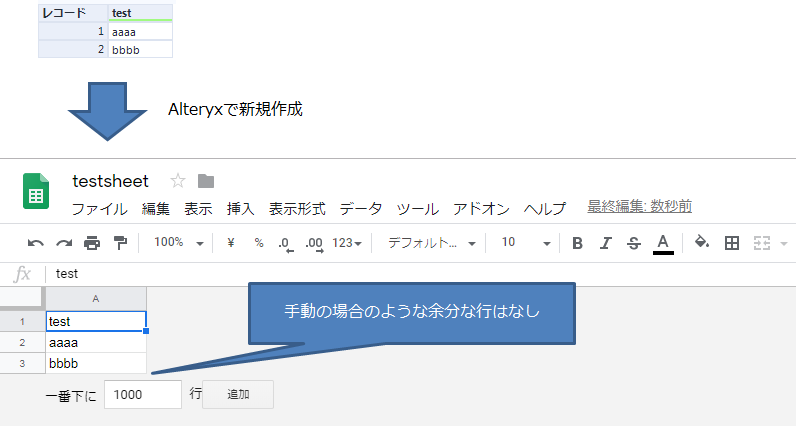The height and width of the screenshot is (426, 796).
Task: Click the merge cells icon
Action: coord(762,243)
